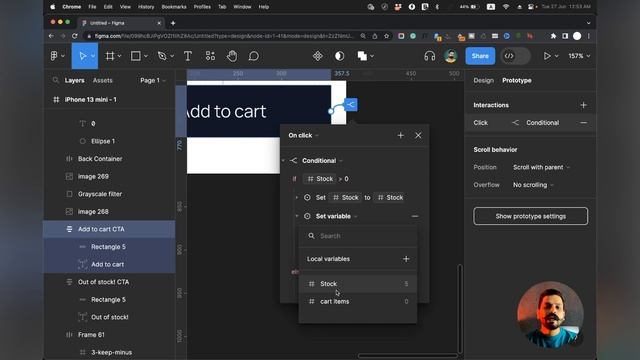Choose the cart items variable

click(358, 301)
